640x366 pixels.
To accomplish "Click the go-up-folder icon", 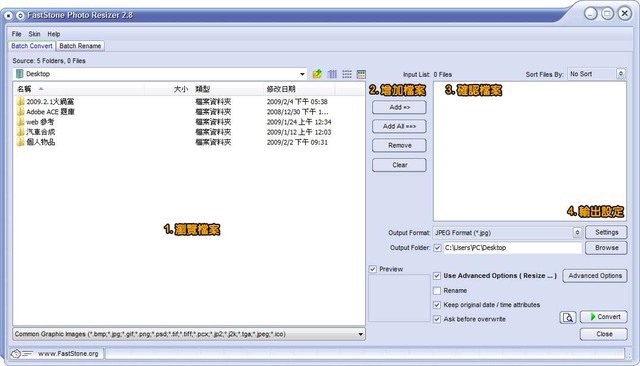I will 317,74.
